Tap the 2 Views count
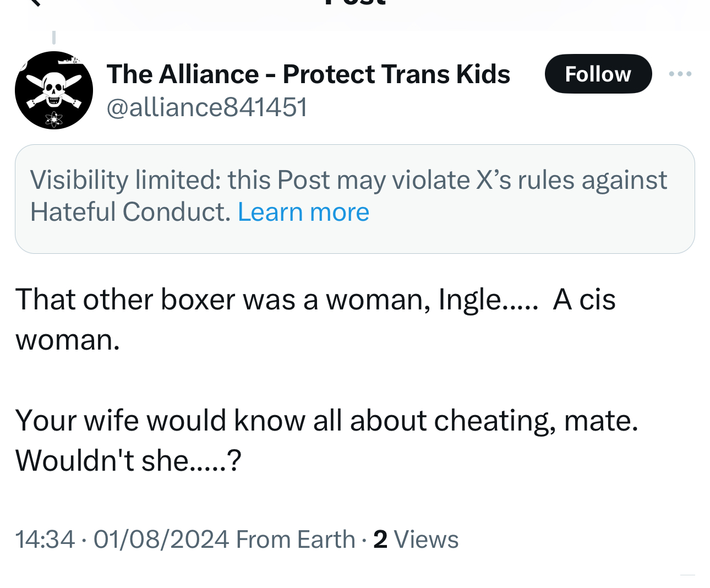This screenshot has height=588, width=710. [x=416, y=540]
